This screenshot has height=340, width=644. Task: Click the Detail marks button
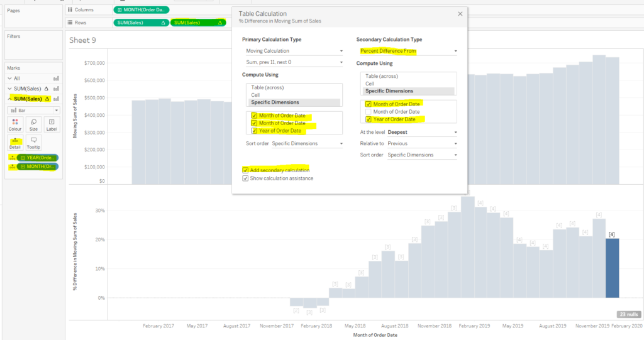[x=15, y=143]
